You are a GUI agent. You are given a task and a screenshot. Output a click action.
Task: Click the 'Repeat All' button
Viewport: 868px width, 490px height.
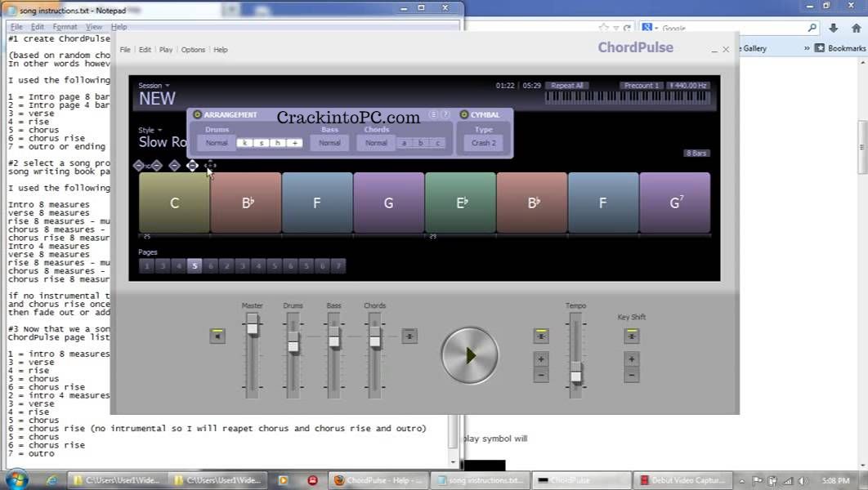coord(567,85)
